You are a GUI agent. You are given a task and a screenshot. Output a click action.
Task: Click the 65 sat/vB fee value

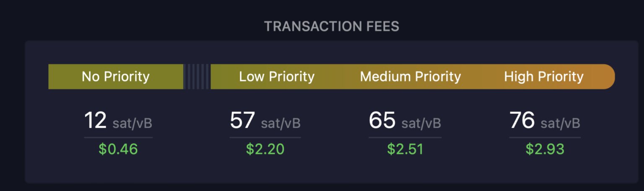(x=405, y=121)
